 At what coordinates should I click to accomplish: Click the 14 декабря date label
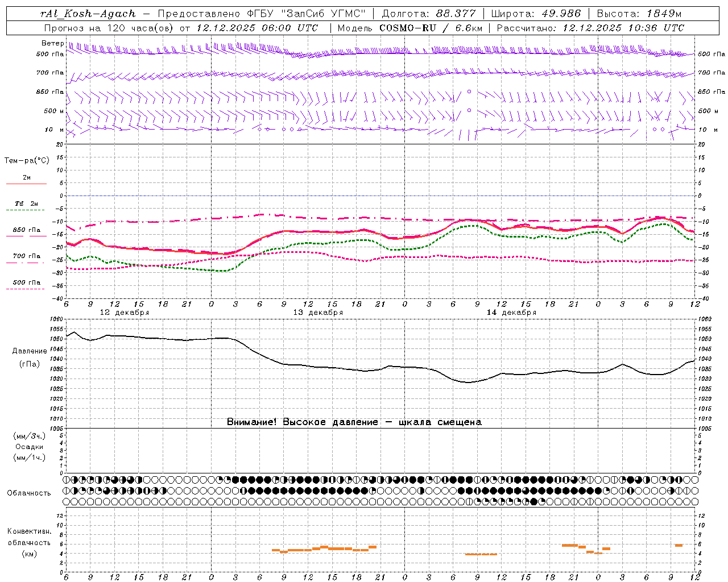pyautogui.click(x=511, y=313)
